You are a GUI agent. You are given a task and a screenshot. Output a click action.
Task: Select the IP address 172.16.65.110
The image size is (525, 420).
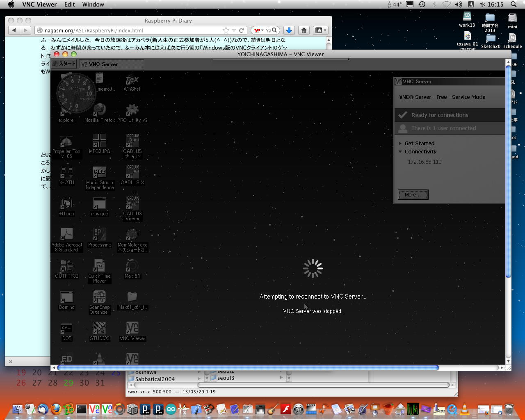pos(425,162)
